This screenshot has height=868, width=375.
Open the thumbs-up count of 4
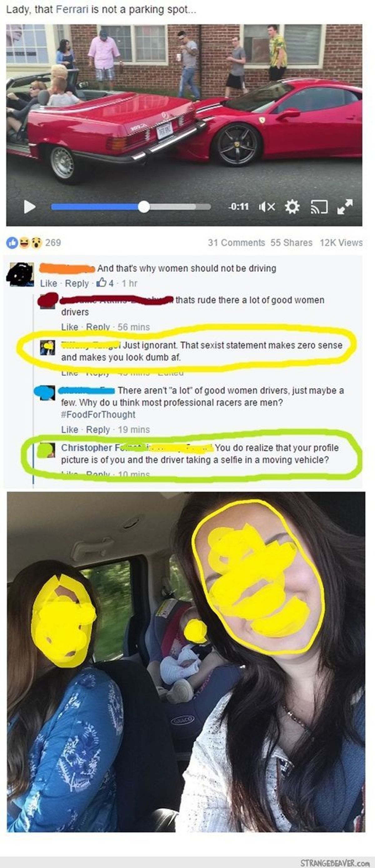click(x=105, y=283)
